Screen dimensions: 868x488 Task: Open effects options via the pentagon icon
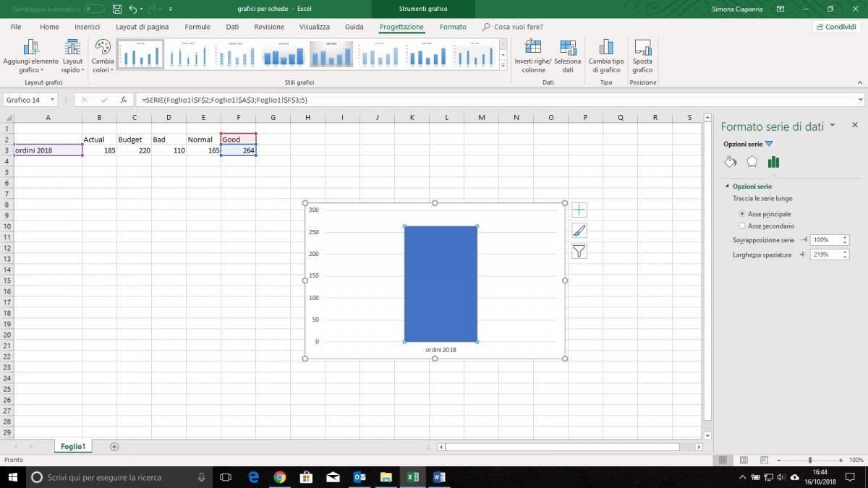[x=752, y=161]
